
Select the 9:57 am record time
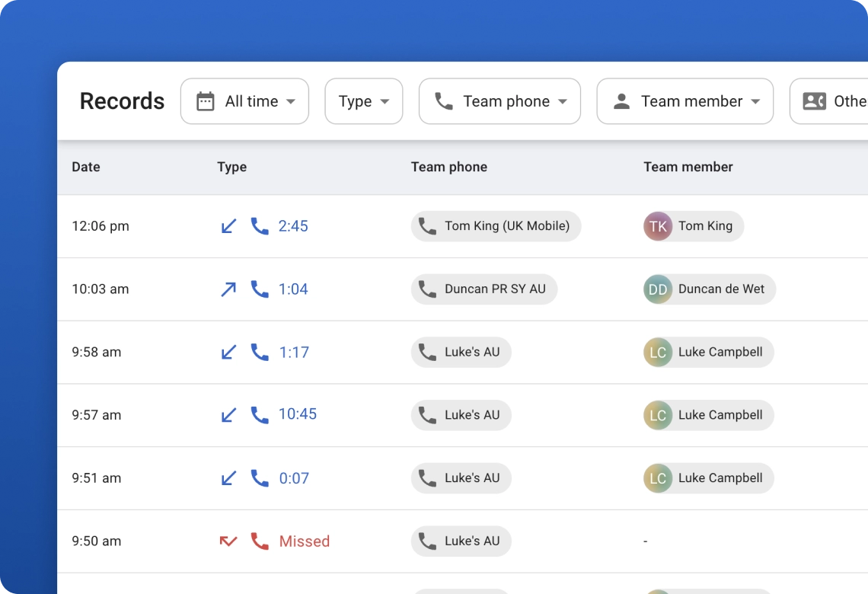97,415
